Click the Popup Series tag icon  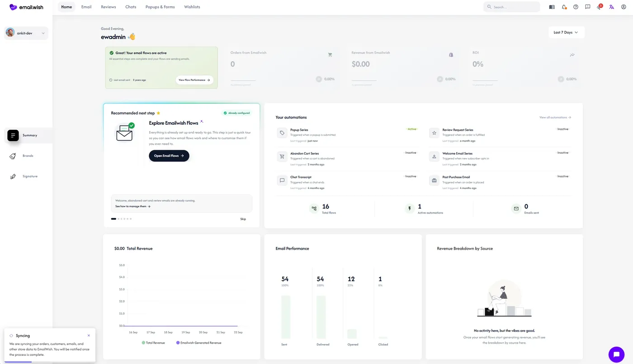click(282, 133)
